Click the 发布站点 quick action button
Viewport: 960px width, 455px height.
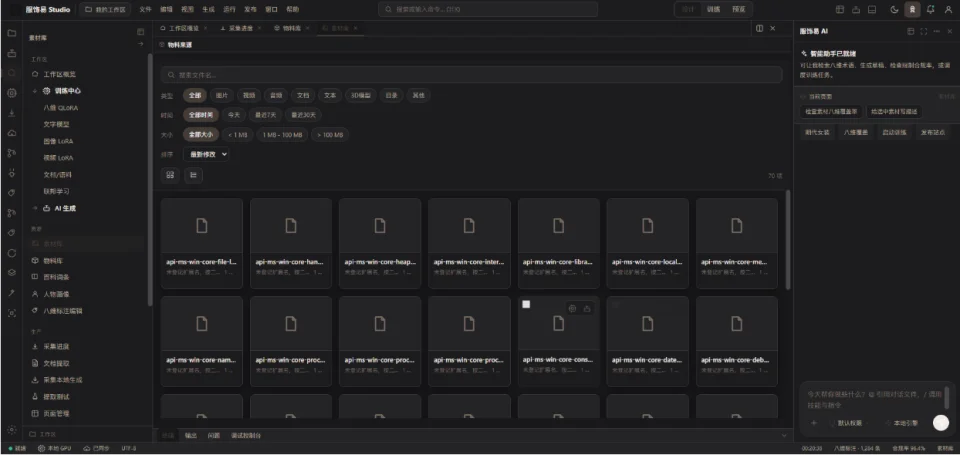[x=932, y=132]
